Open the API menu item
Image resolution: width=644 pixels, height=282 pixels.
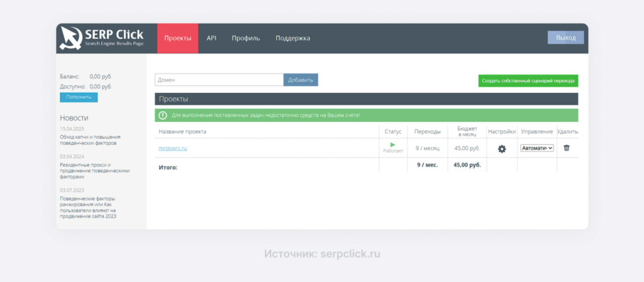tap(211, 38)
